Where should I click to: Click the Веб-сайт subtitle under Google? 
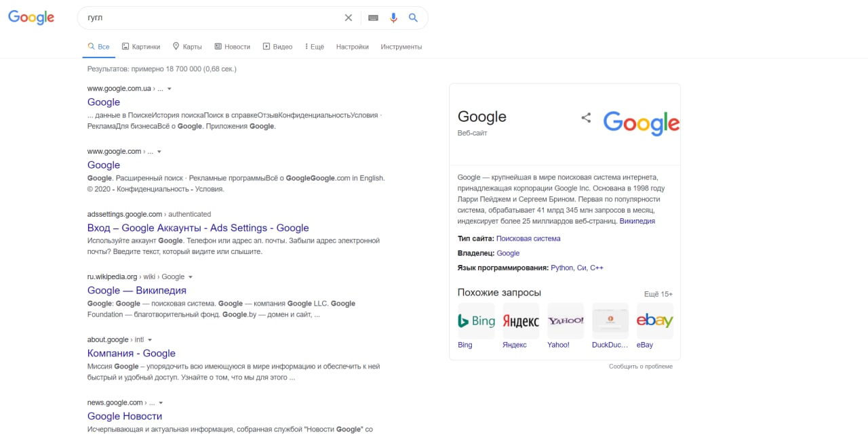(x=473, y=133)
